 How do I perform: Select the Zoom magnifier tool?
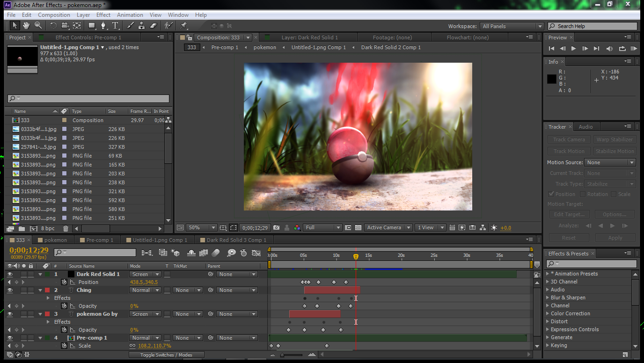click(38, 25)
